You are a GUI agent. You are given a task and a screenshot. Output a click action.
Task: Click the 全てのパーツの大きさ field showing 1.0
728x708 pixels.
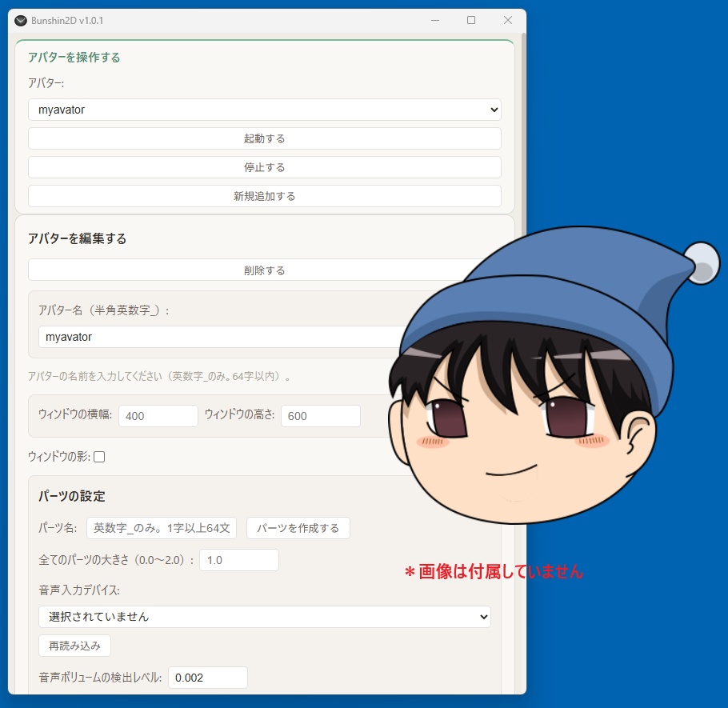click(239, 560)
